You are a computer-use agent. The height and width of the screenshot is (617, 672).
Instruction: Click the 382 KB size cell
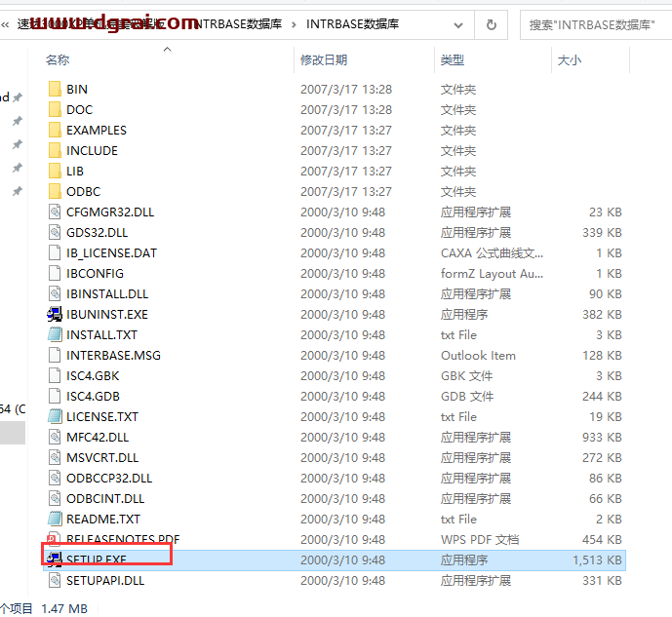pyautogui.click(x=602, y=314)
